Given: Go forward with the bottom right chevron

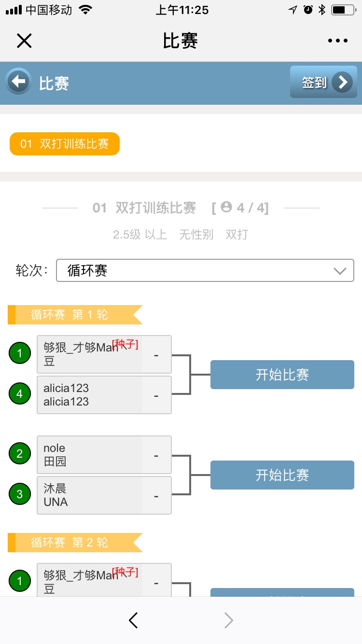Looking at the screenshot, I should point(229,620).
